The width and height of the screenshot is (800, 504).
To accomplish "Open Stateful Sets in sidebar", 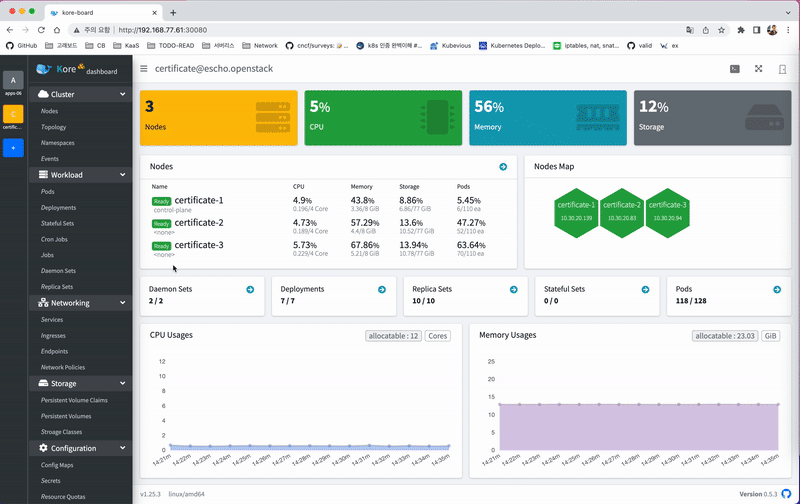I will coord(57,223).
